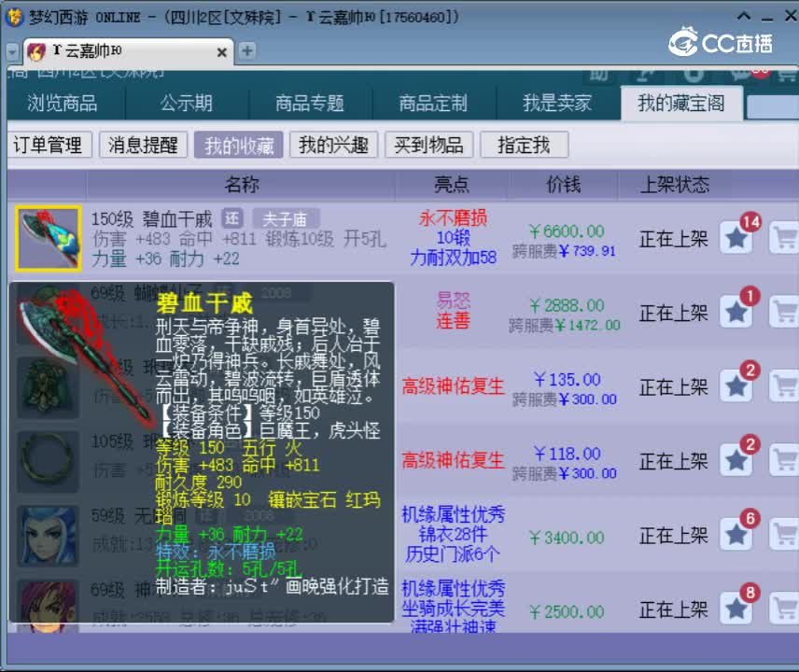Viewport: 799px width, 672px height.
Task: Add ¥118.00 item to shopping cart
Action: 784,460
